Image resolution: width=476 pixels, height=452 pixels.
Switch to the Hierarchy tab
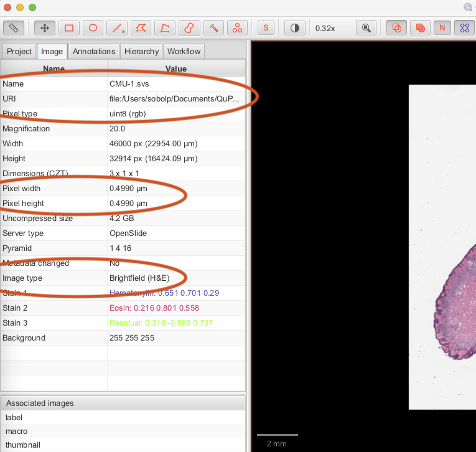click(x=141, y=51)
